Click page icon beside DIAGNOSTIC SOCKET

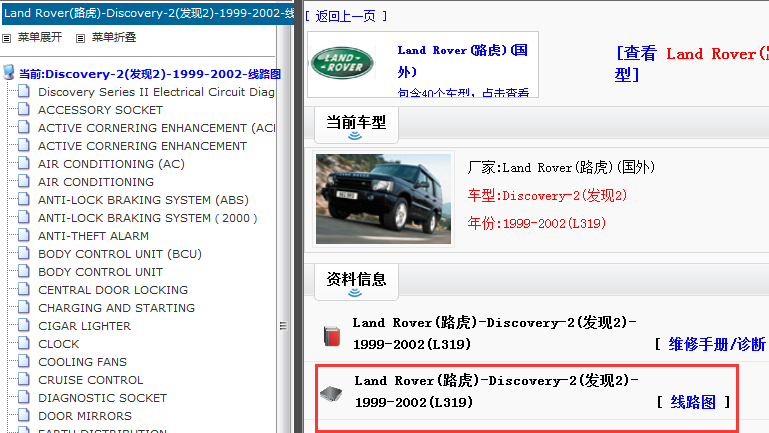pyautogui.click(x=24, y=397)
